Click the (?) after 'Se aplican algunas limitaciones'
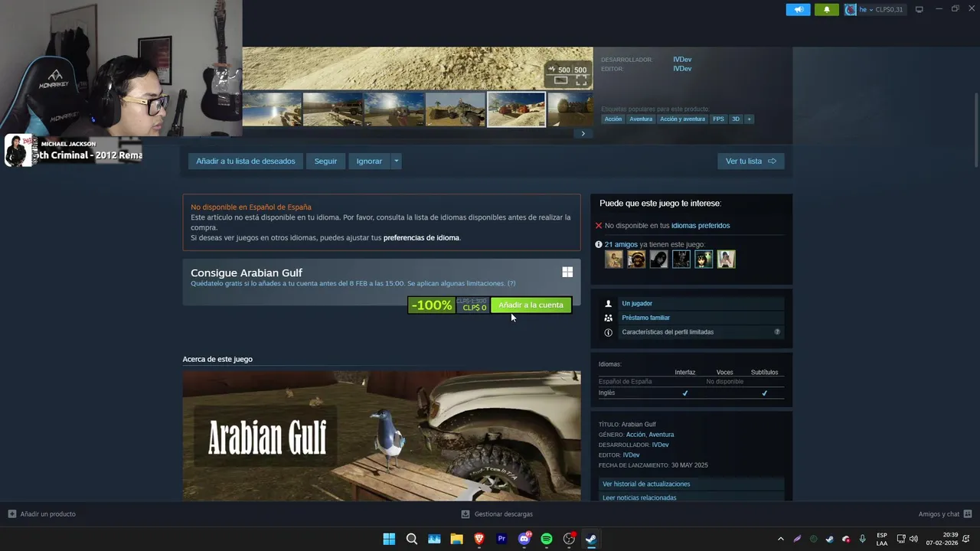This screenshot has height=551, width=980. [511, 283]
